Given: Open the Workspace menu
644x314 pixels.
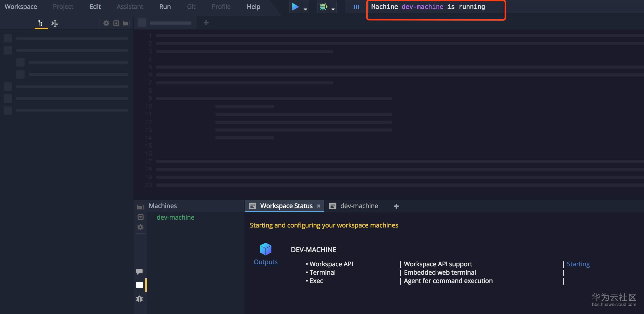Looking at the screenshot, I should (21, 7).
